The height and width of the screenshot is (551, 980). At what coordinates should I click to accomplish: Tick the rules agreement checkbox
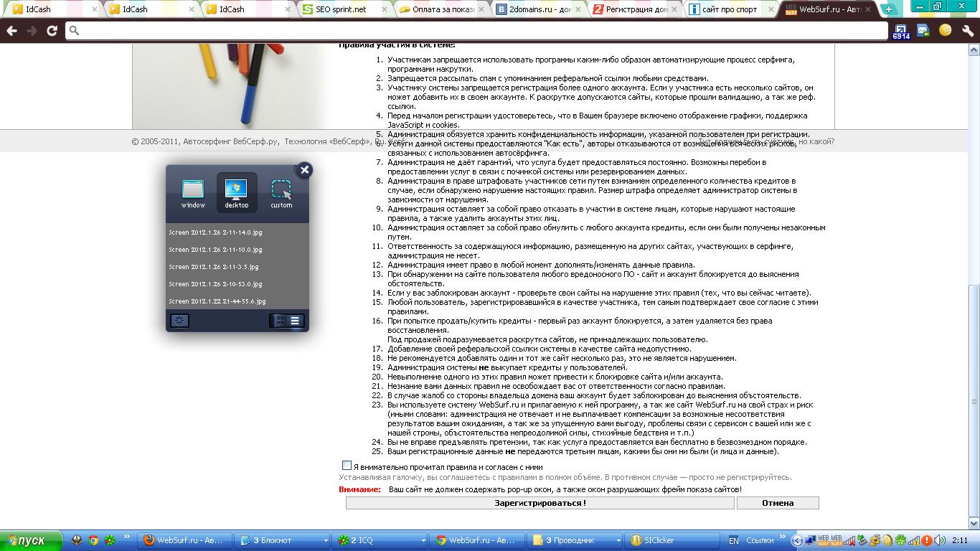pyautogui.click(x=347, y=466)
